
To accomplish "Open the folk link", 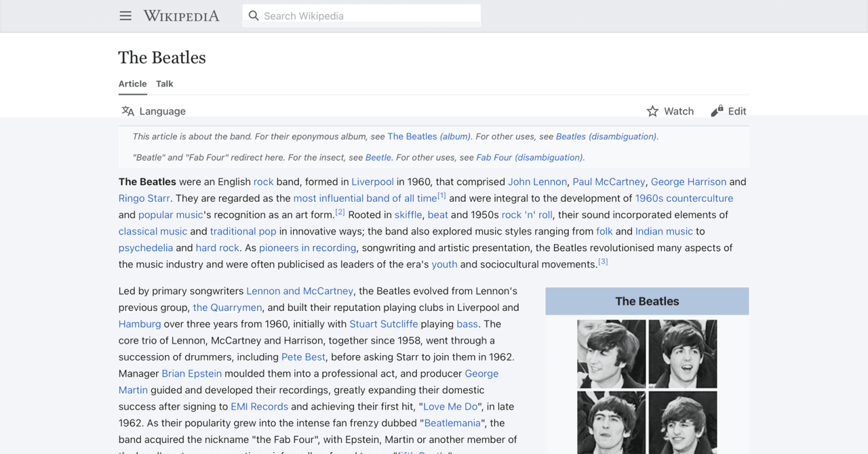I will click(604, 232).
